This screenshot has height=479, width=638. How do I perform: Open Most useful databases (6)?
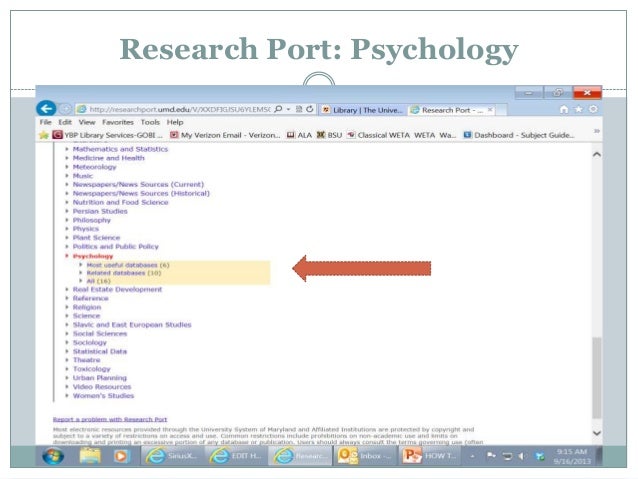tap(128, 265)
